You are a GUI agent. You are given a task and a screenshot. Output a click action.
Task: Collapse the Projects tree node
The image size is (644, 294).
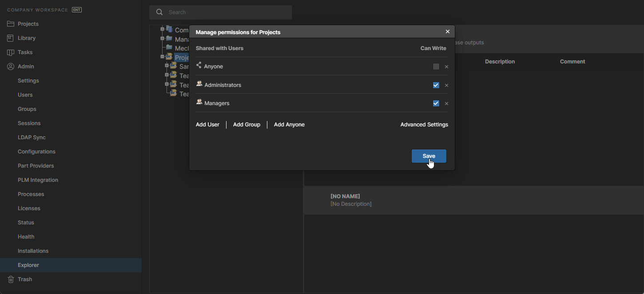[x=163, y=57]
